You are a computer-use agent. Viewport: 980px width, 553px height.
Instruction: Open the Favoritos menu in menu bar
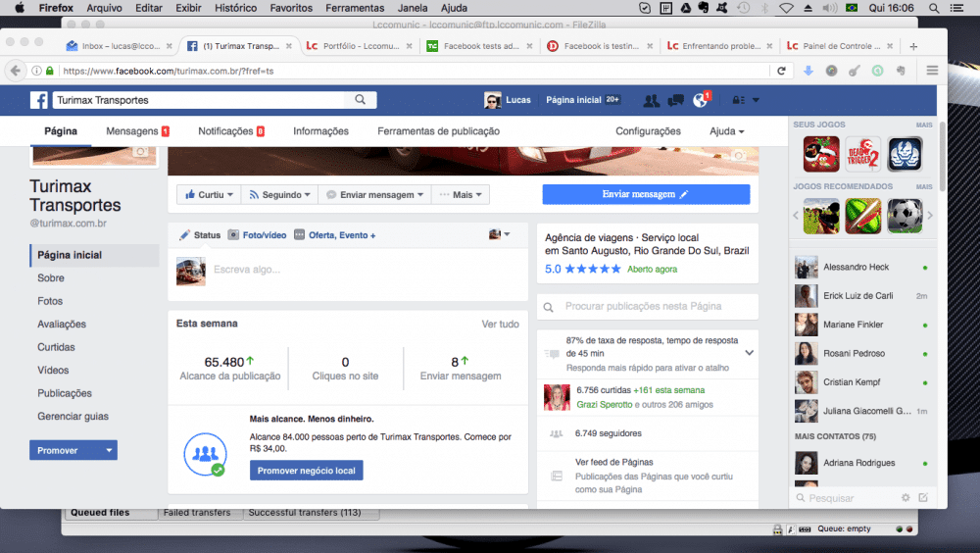(291, 8)
